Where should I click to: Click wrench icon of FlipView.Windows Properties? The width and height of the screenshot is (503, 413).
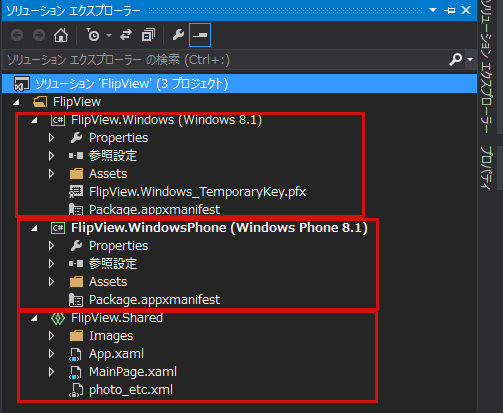click(76, 138)
